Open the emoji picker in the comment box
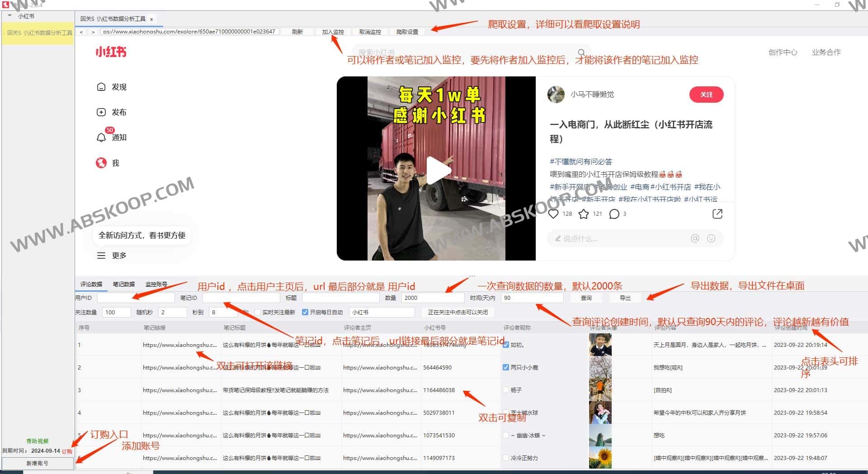 point(711,238)
